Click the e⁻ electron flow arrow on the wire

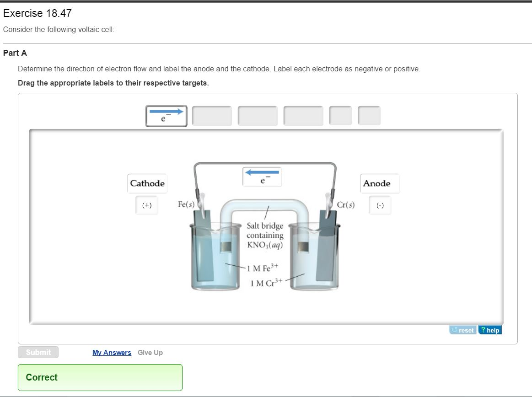click(263, 177)
